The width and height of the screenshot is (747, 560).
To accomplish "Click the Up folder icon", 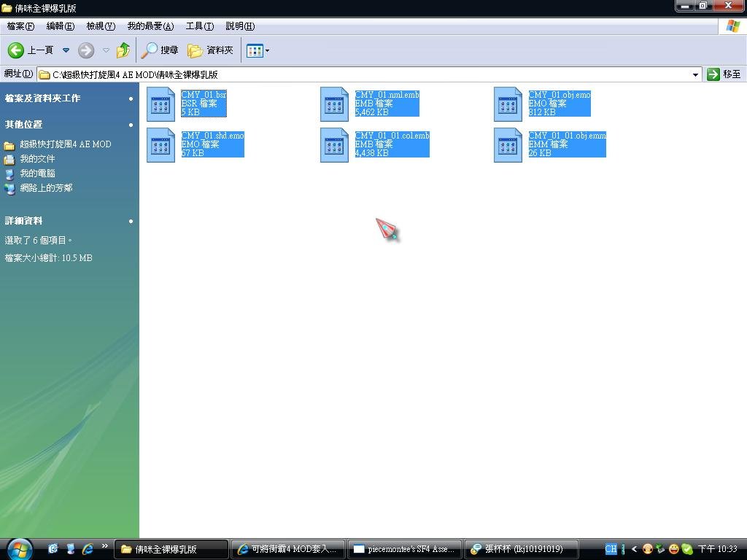I will click(x=123, y=50).
